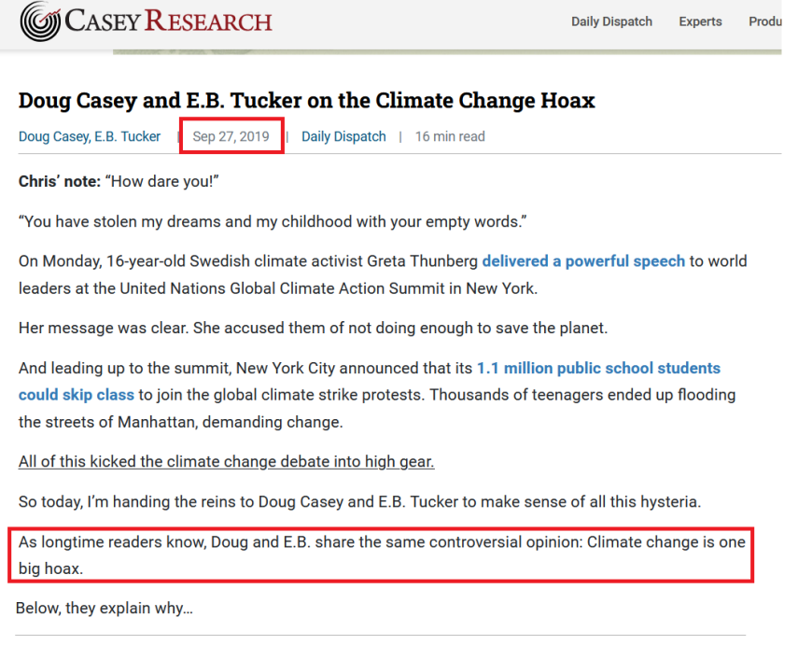Click the "Her message was clear" paragraph
The image size is (812, 659).
(x=313, y=328)
